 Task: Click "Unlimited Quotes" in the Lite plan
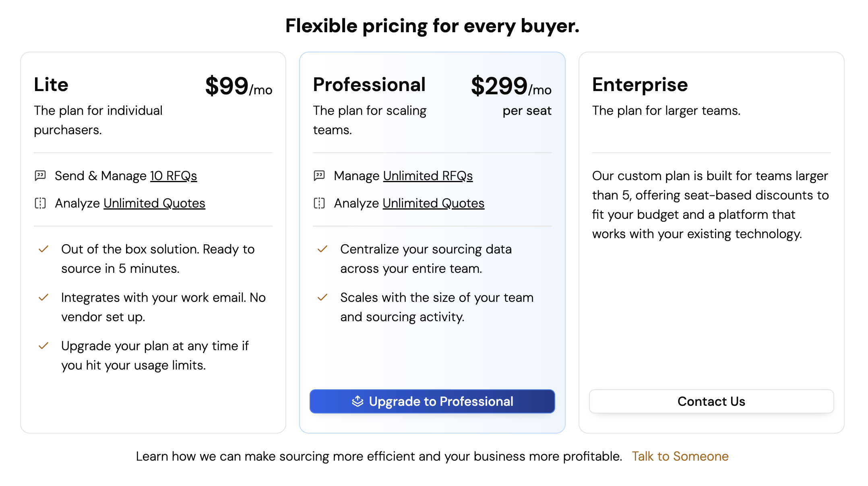(154, 203)
